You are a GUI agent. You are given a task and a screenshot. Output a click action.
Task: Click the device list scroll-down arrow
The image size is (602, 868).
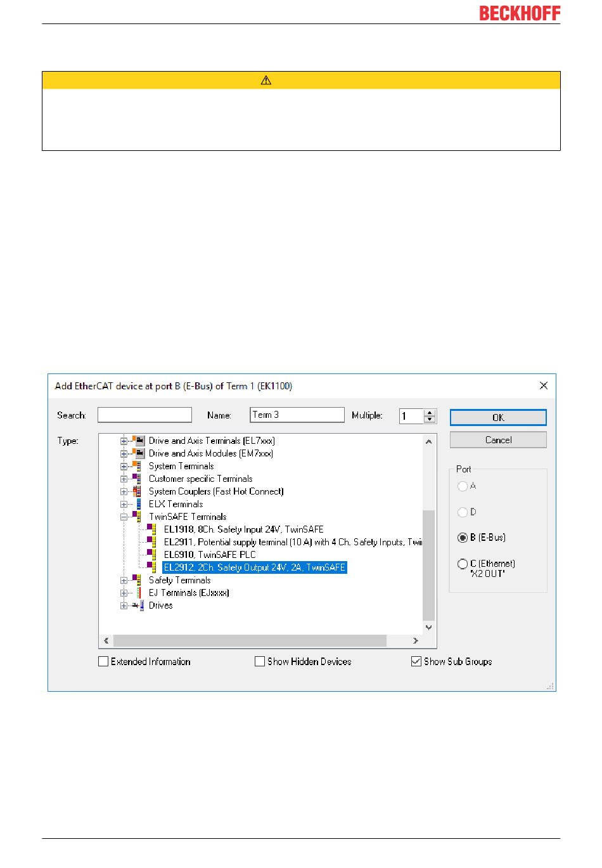click(x=429, y=628)
